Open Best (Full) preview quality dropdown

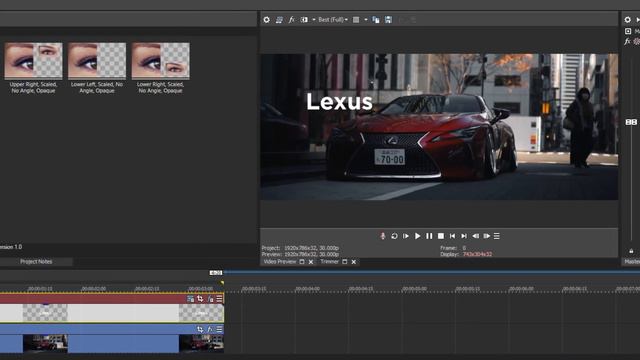(x=333, y=20)
